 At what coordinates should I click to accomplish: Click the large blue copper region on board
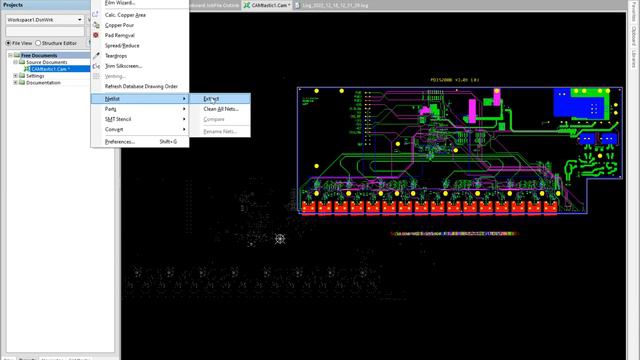point(578,104)
